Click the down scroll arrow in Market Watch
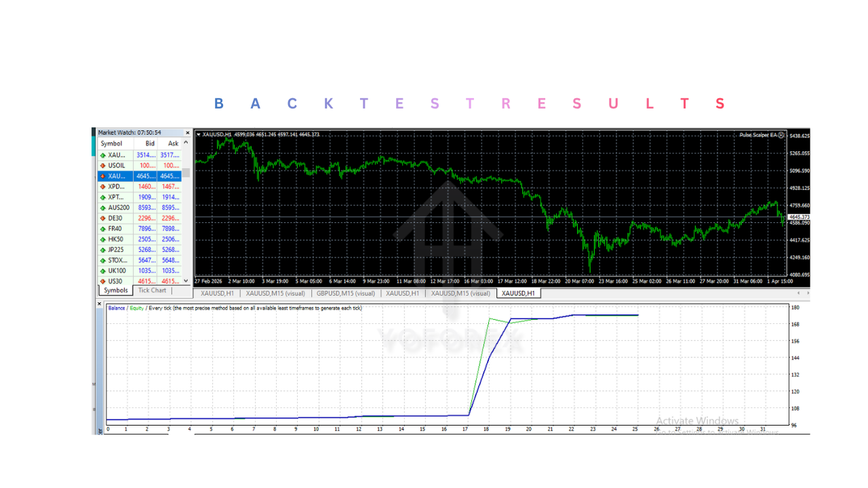Screen dimensions: 868x488 pos(186,281)
